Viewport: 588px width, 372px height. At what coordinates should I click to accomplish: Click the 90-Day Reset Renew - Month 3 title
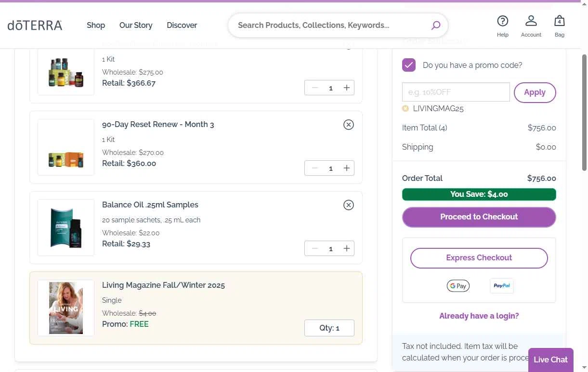[x=158, y=125]
